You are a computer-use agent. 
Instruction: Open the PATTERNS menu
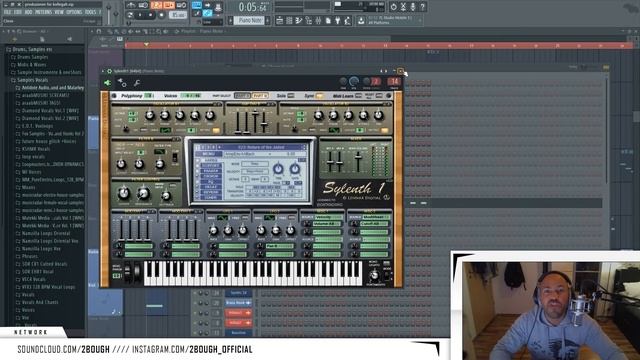[x=43, y=12]
